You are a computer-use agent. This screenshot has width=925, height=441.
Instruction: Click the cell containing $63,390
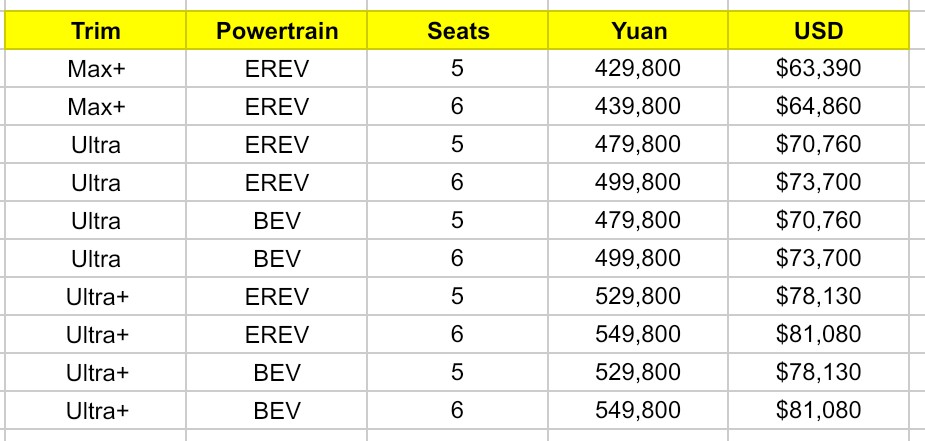[819, 68]
